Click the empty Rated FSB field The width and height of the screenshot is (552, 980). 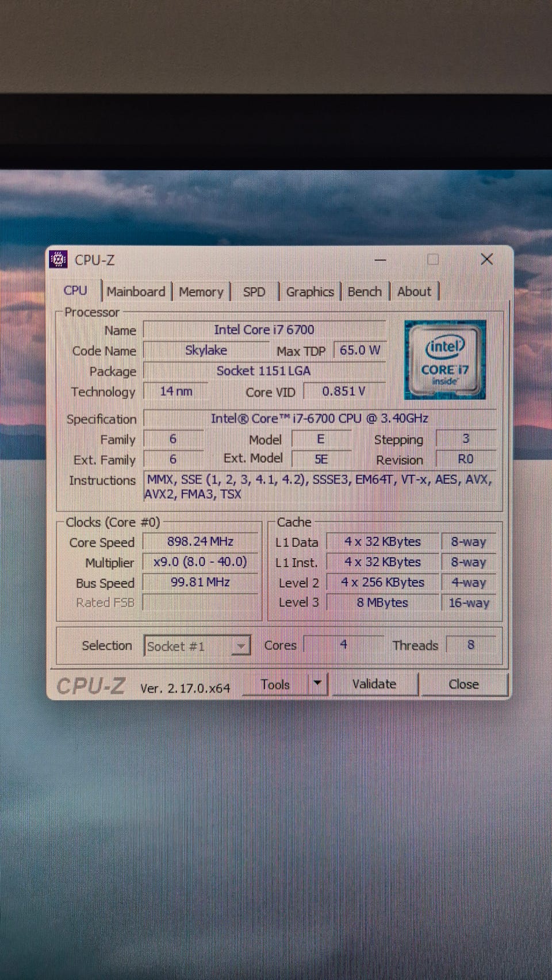[201, 602]
